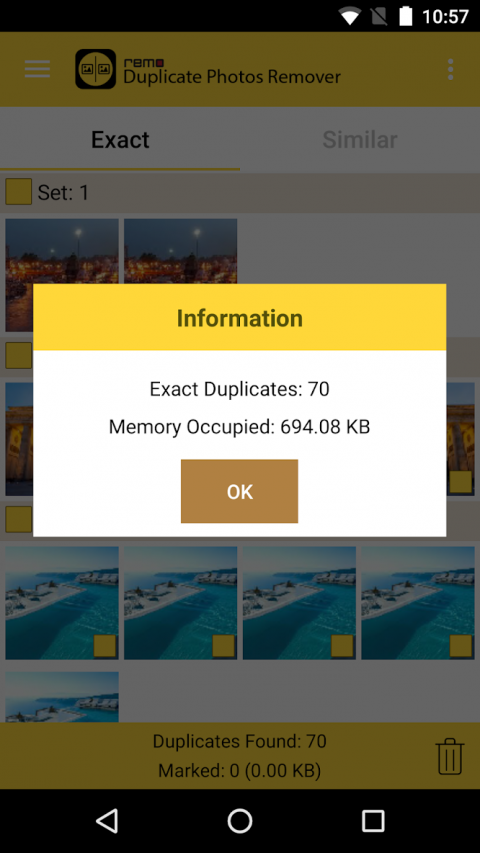Tap the Information dialog title header
Screen dimensions: 480x853
[x=239, y=318]
